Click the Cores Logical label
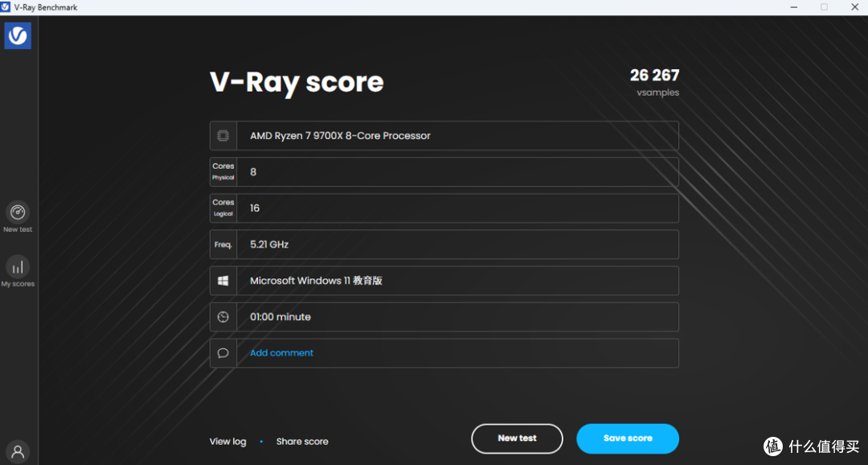This screenshot has width=868, height=465. [223, 208]
